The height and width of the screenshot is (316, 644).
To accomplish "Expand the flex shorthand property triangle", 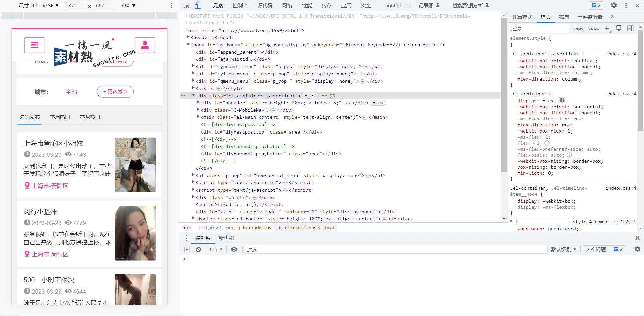I will click(534, 143).
